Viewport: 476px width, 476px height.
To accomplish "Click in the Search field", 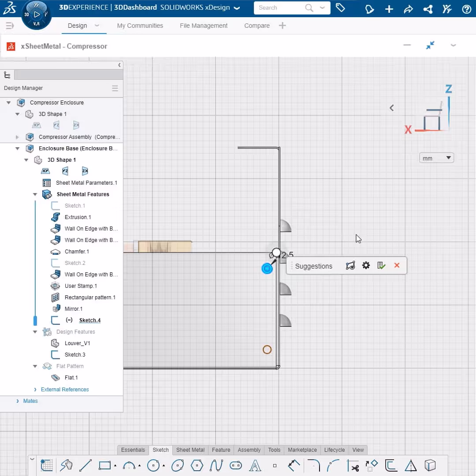I will (279, 8).
